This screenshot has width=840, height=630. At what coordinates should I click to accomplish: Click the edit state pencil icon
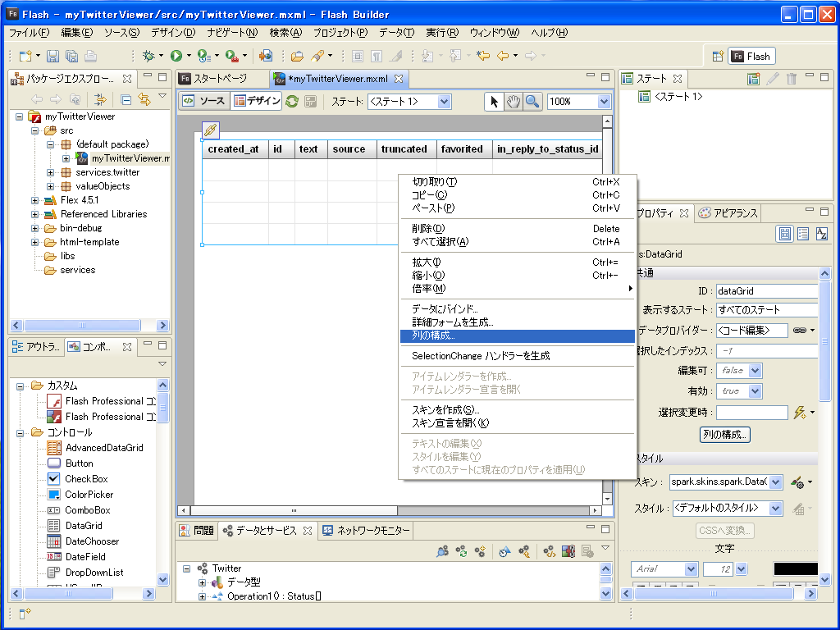pyautogui.click(x=773, y=79)
